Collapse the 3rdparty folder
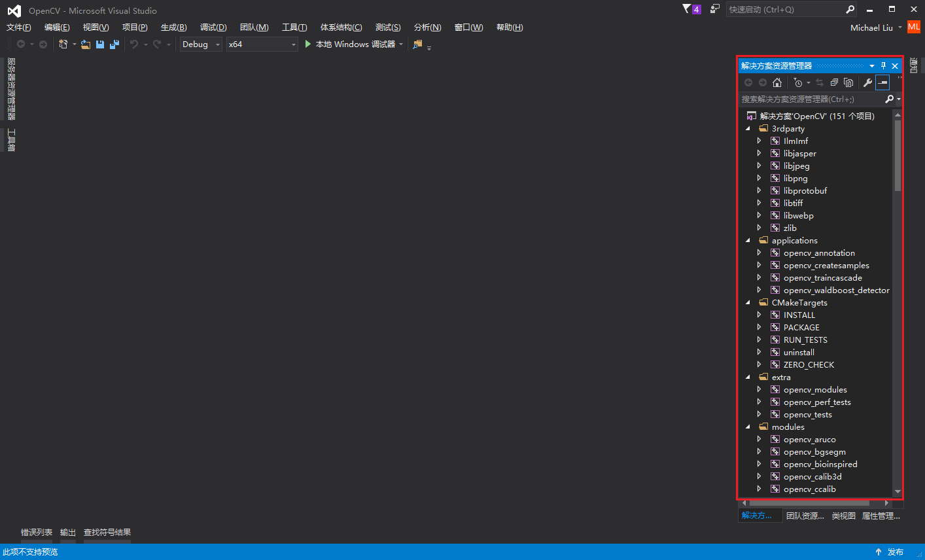The image size is (925, 560). [748, 129]
